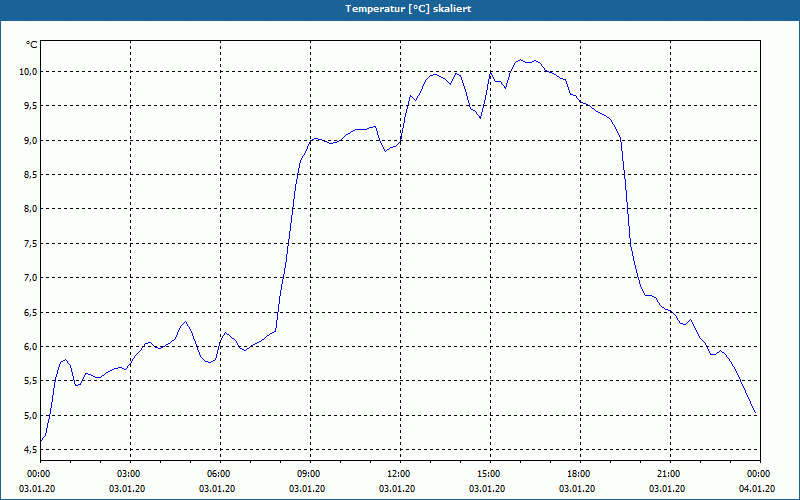Click the 4,5 y-axis value label
800x500 pixels.
pos(30,449)
